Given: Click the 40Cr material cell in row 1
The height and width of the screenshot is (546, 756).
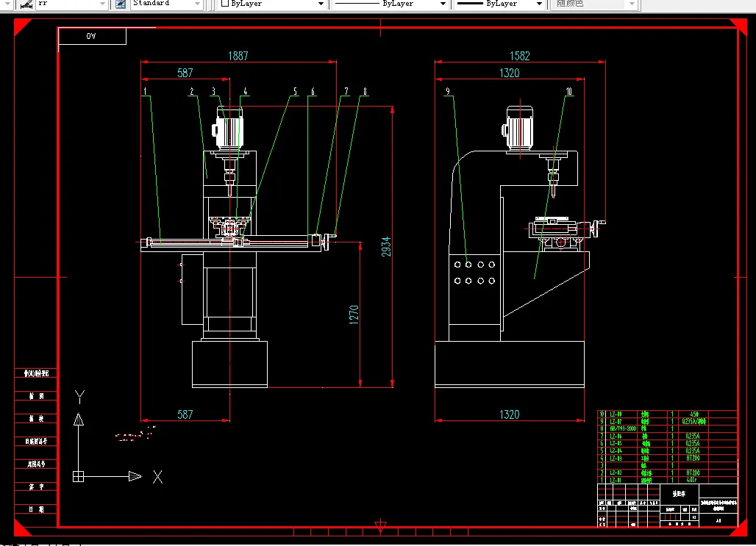Looking at the screenshot, I should (692, 480).
